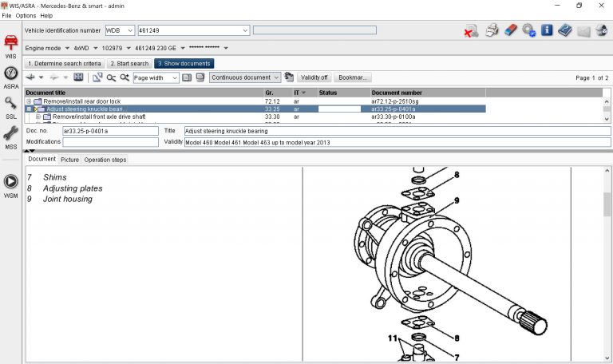Click the Title field Adjust steering knuckle bearing

[397, 131]
